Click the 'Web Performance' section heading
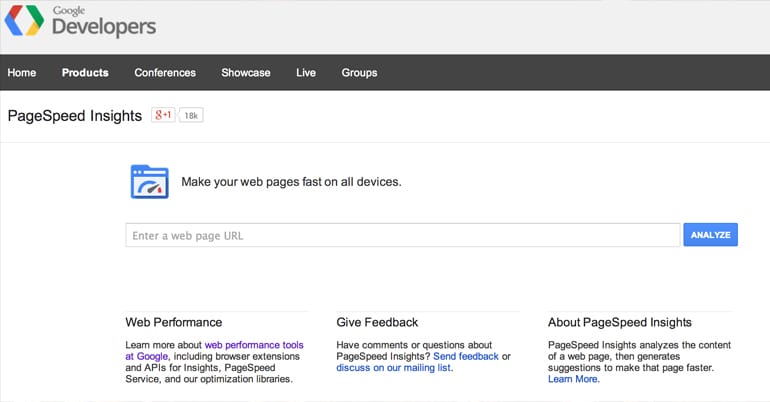 [x=173, y=322]
